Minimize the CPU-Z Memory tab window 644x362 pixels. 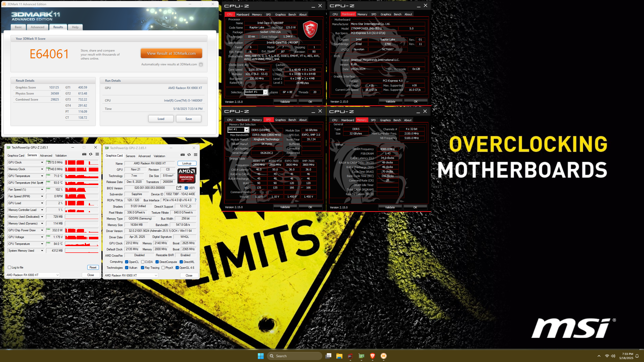coord(418,111)
